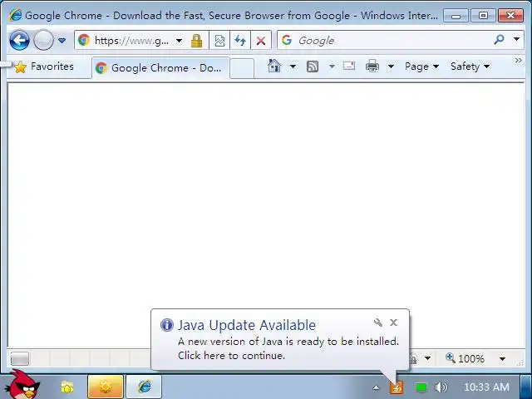Refresh the page with the arrows icon

[240, 41]
